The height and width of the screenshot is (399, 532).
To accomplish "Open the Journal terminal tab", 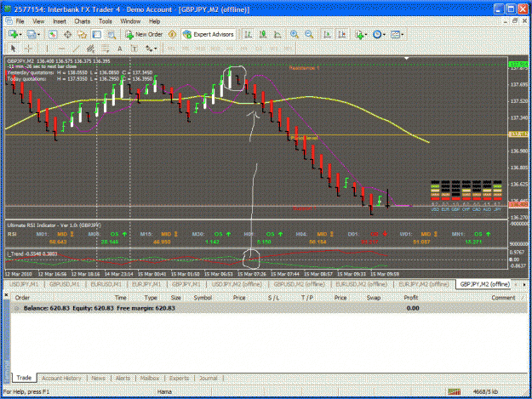I will (x=208, y=378).
